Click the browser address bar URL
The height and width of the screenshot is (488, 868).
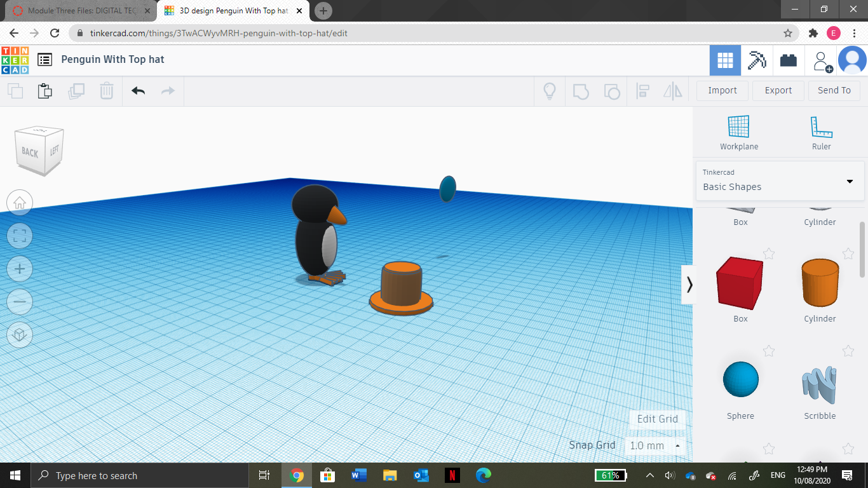pyautogui.click(x=219, y=33)
